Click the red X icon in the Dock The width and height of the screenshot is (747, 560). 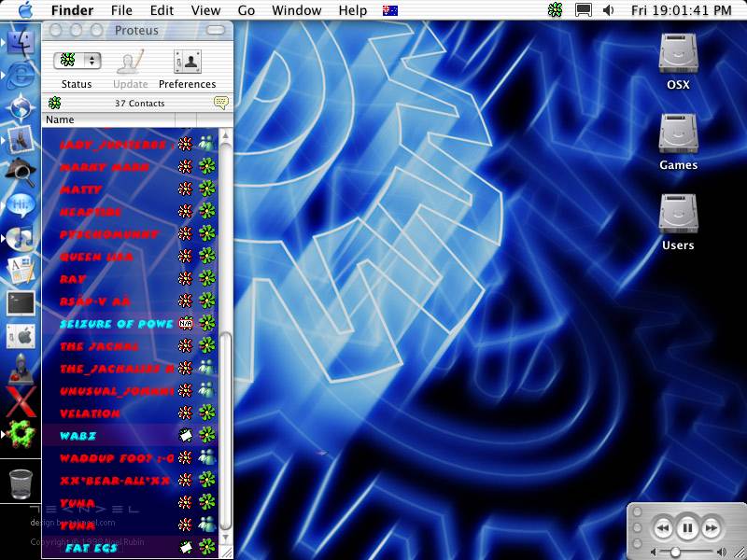tap(20, 401)
